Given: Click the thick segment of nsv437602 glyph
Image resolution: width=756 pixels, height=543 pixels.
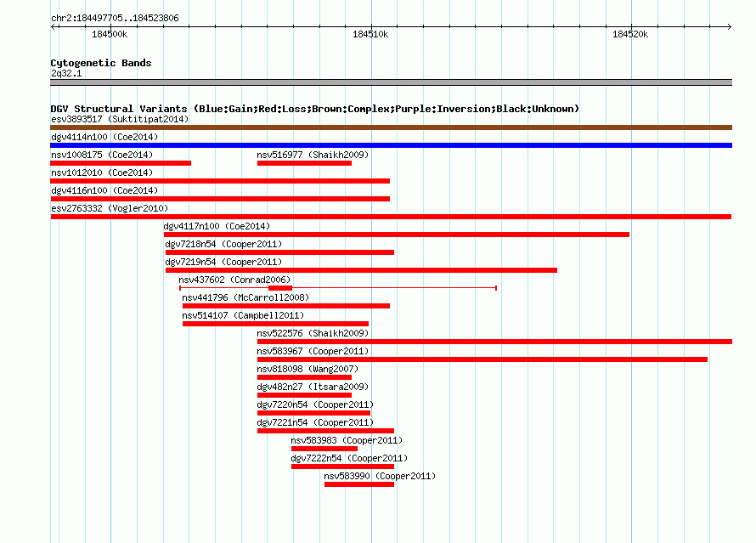Looking at the screenshot, I should 280,288.
